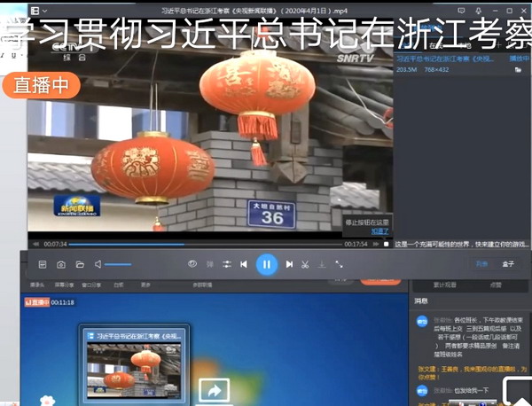Screen dimensions: 532x406
Task: Pause the video with the blue button
Action: (267, 264)
